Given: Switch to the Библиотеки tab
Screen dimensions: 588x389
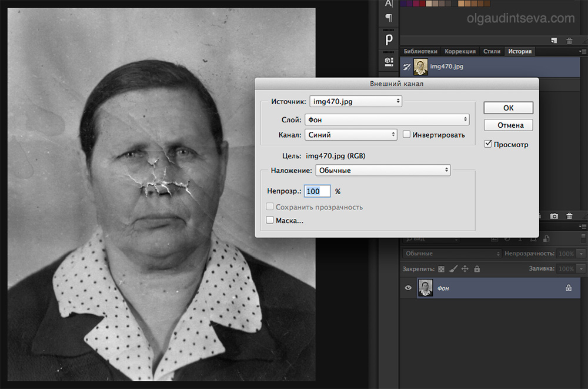Looking at the screenshot, I should [x=420, y=52].
